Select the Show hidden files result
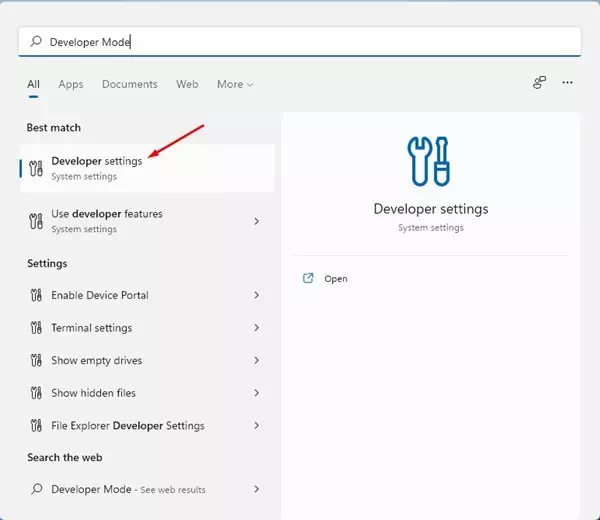600x520 pixels. pyautogui.click(x=147, y=393)
